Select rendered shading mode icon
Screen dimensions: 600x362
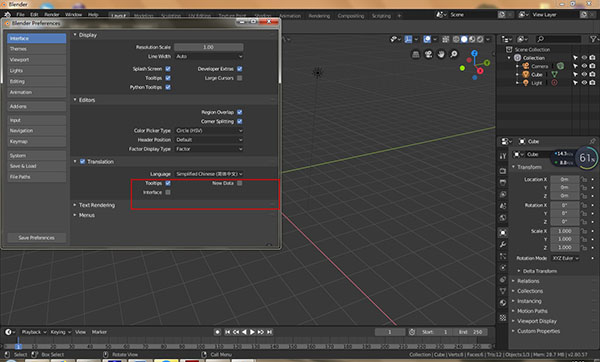click(480, 39)
